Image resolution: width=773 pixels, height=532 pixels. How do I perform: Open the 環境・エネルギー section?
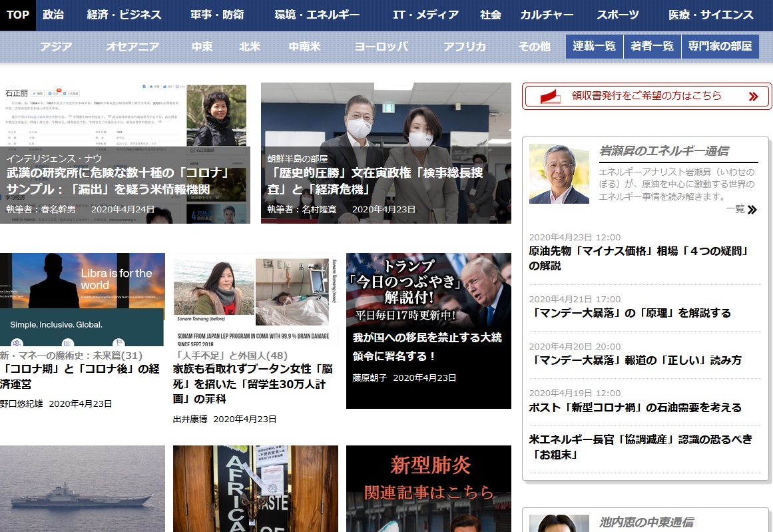coord(317,15)
